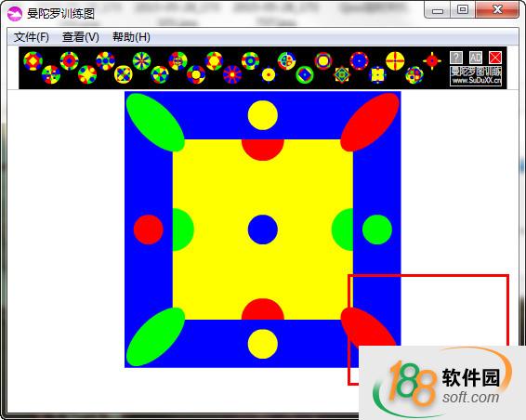Open the 文件(F) menu
Viewport: 526px width, 420px height.
click(32, 37)
